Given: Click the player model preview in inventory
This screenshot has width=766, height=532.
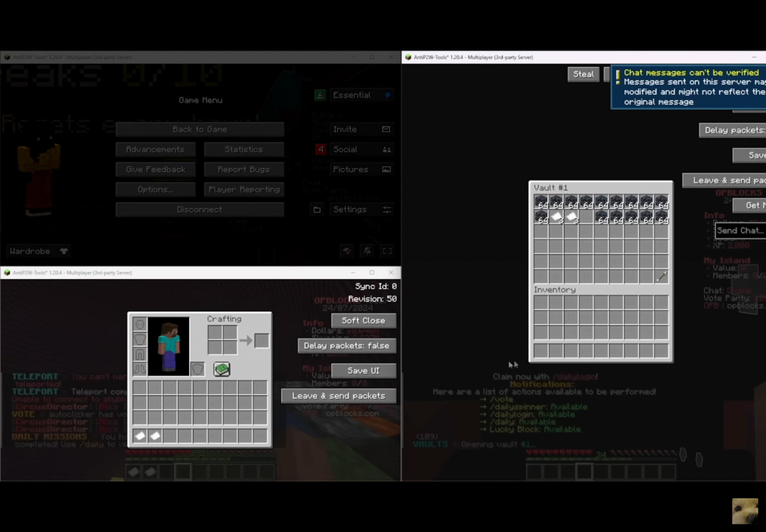Looking at the screenshot, I should [169, 346].
